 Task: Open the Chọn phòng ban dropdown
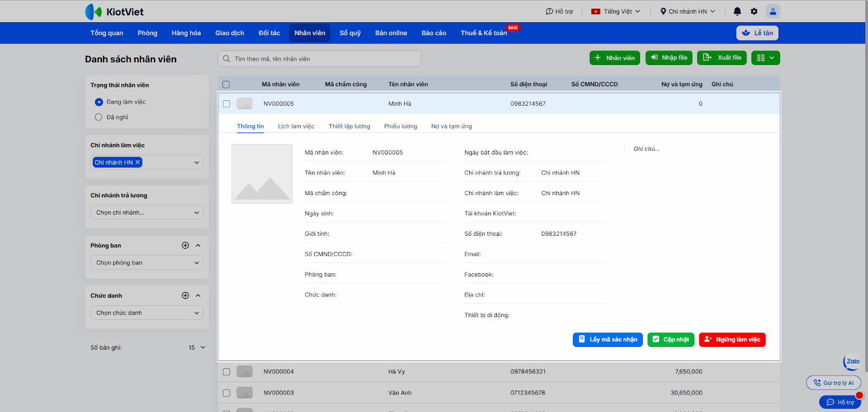click(146, 263)
